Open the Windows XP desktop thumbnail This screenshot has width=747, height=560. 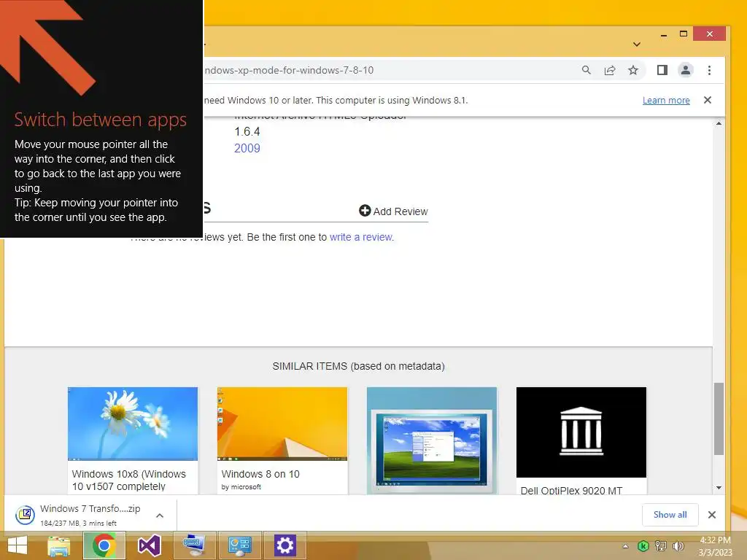(x=432, y=440)
